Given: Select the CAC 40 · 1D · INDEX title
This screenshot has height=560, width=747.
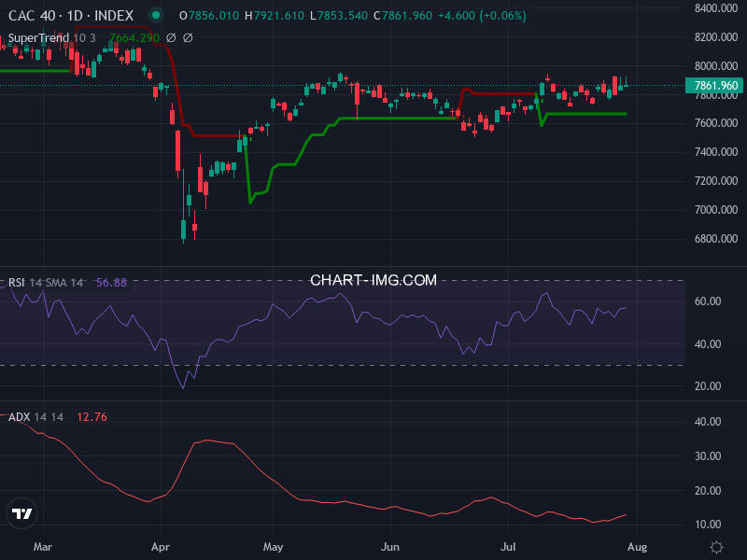Looking at the screenshot, I should (x=71, y=16).
